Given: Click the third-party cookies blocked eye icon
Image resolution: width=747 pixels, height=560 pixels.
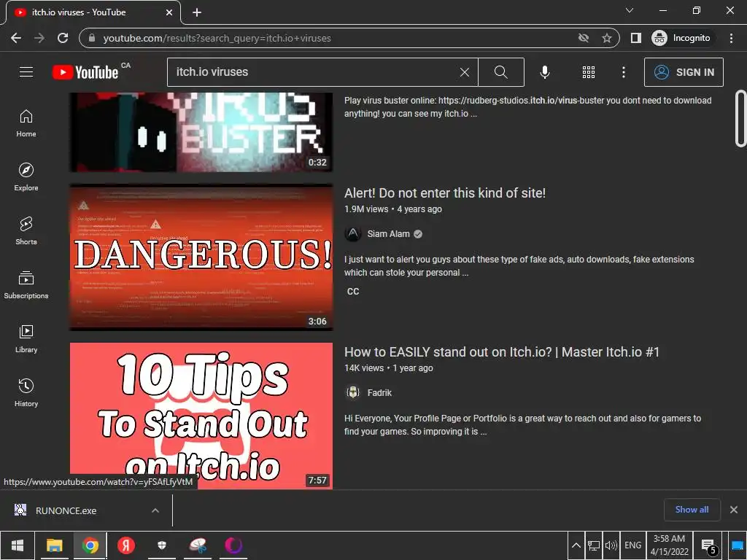Looking at the screenshot, I should pyautogui.click(x=583, y=38).
